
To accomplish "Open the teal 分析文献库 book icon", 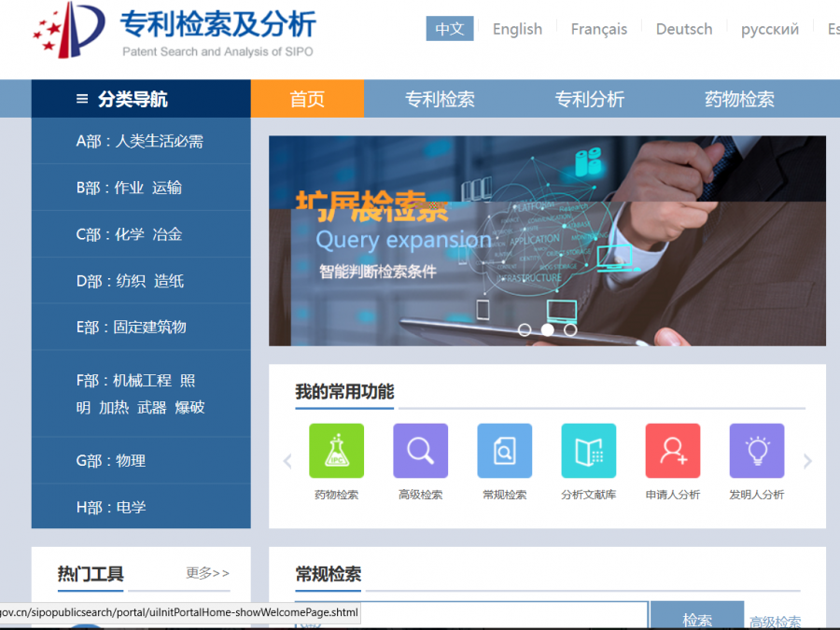I will pos(588,451).
